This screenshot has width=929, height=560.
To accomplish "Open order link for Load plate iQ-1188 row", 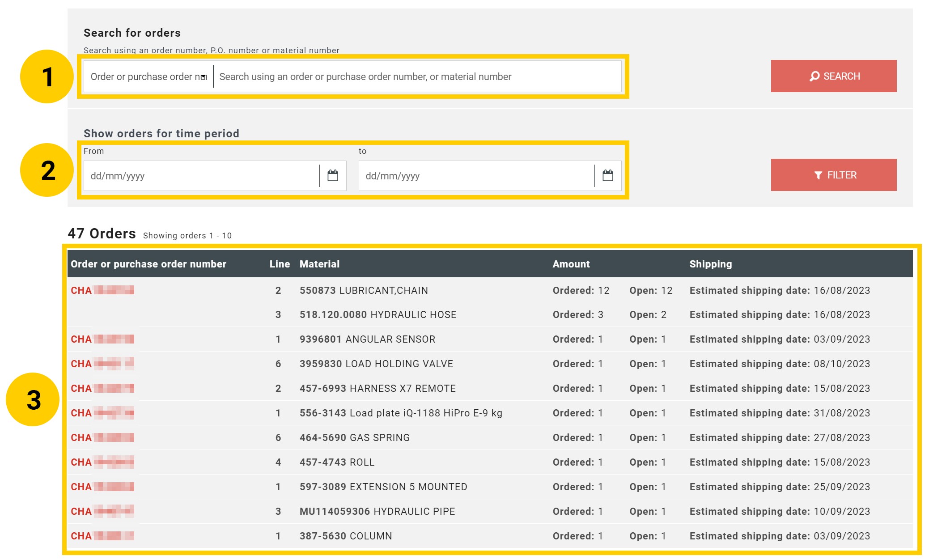I will click(102, 413).
